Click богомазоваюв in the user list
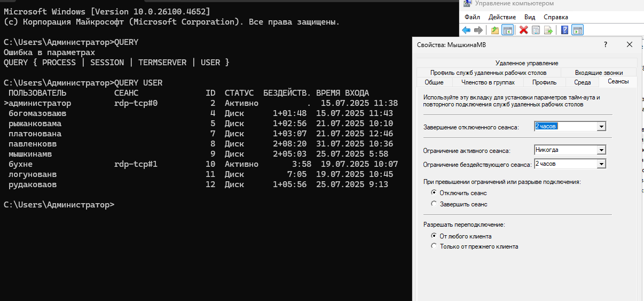Image resolution: width=644 pixels, height=301 pixels. [x=37, y=113]
